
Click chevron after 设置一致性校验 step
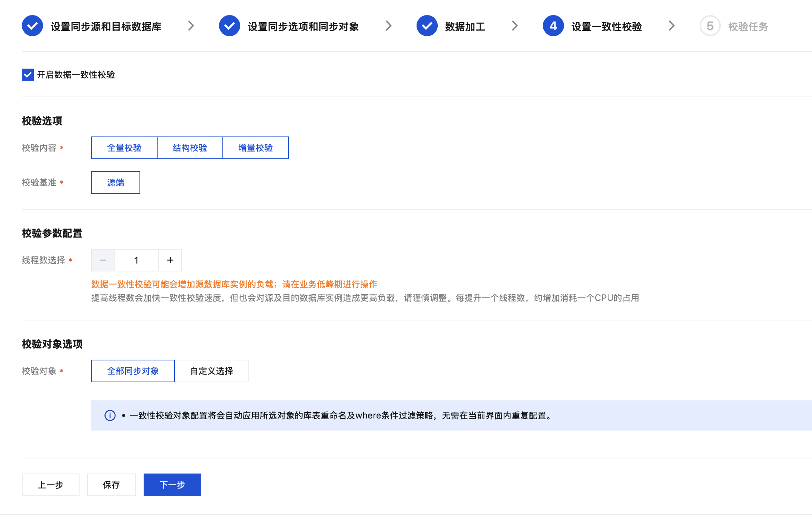point(671,26)
